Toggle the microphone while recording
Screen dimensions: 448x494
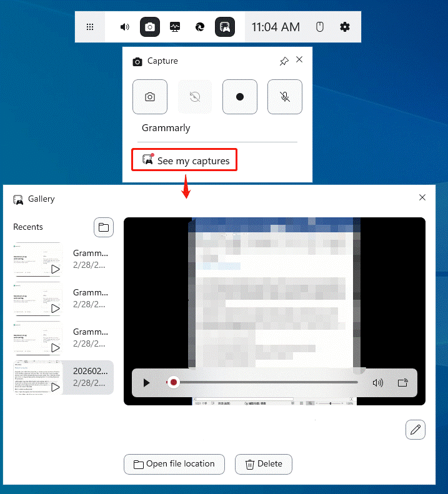(x=285, y=97)
